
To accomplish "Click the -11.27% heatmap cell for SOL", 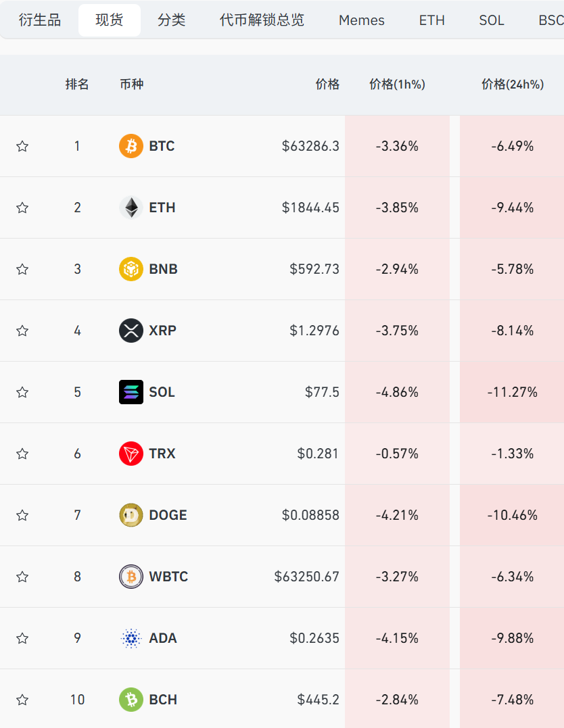I will click(x=512, y=392).
